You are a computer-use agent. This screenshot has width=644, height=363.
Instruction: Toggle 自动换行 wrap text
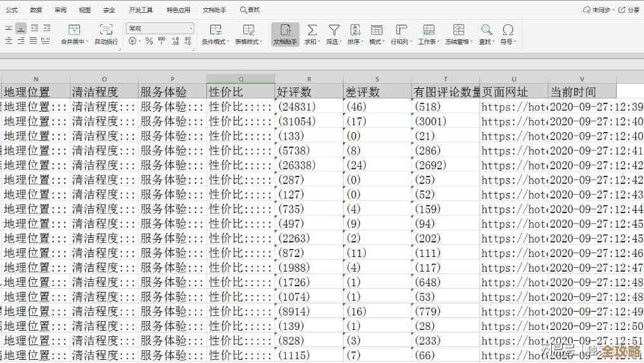tap(106, 34)
